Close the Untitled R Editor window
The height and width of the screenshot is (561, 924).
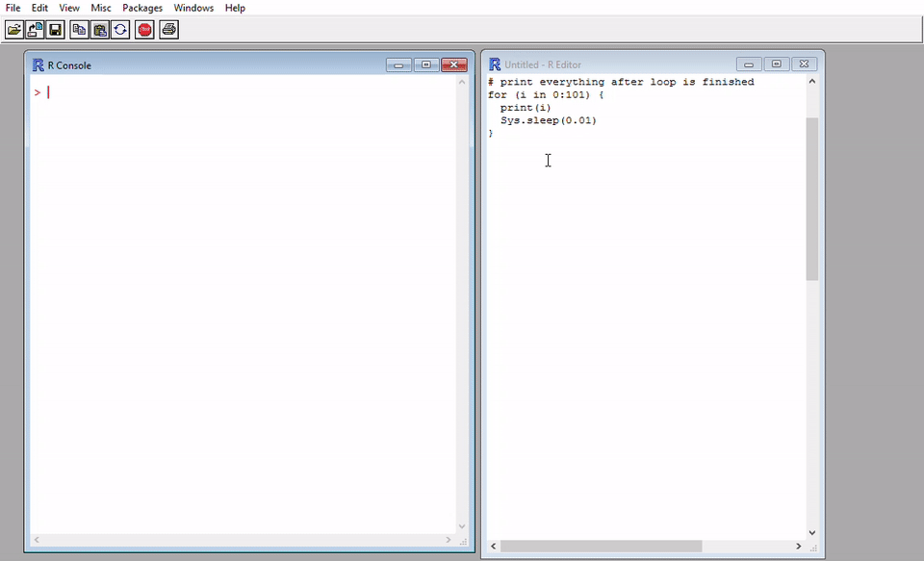[804, 64]
